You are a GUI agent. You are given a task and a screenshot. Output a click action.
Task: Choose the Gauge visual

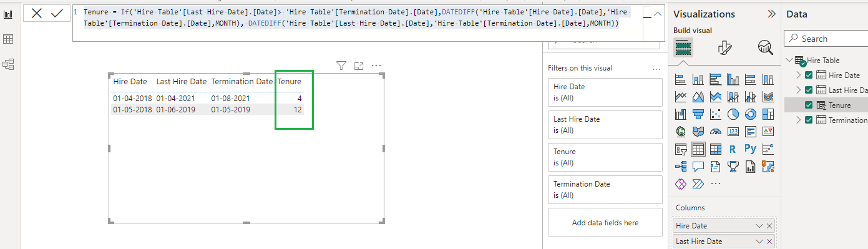pos(716,132)
